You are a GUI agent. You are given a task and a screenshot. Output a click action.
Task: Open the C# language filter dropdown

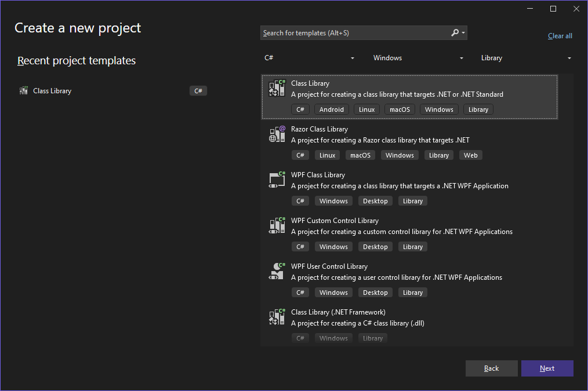[x=310, y=58]
